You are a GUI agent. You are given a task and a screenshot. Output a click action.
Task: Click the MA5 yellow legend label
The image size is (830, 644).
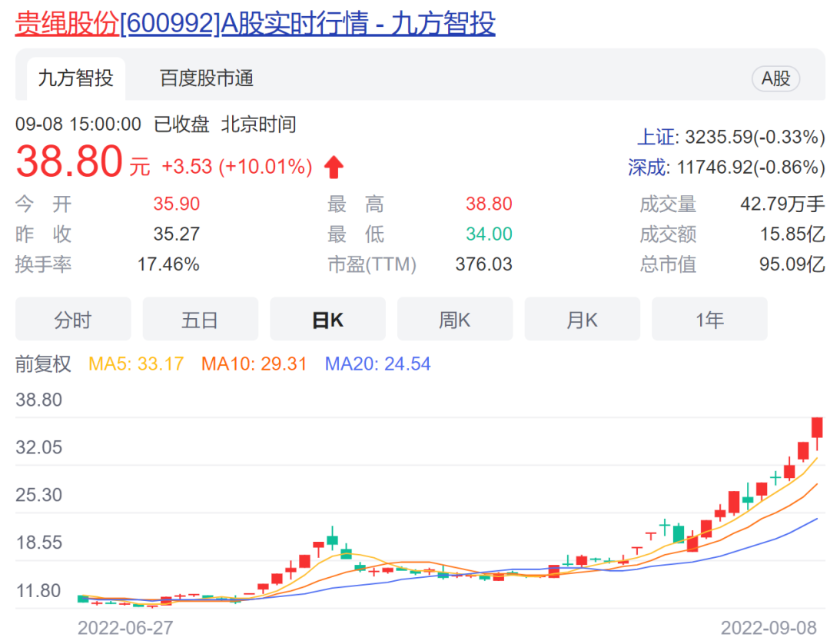coord(136,363)
